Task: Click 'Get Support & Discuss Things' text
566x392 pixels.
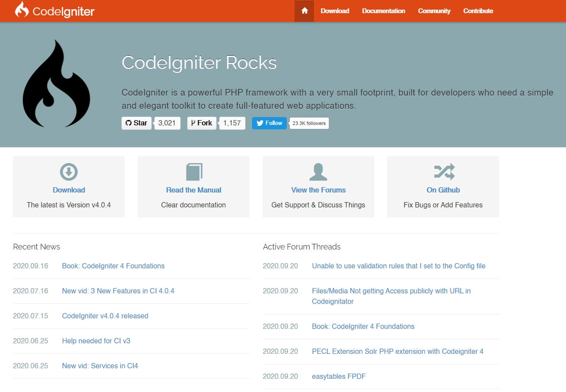Action: (x=318, y=205)
